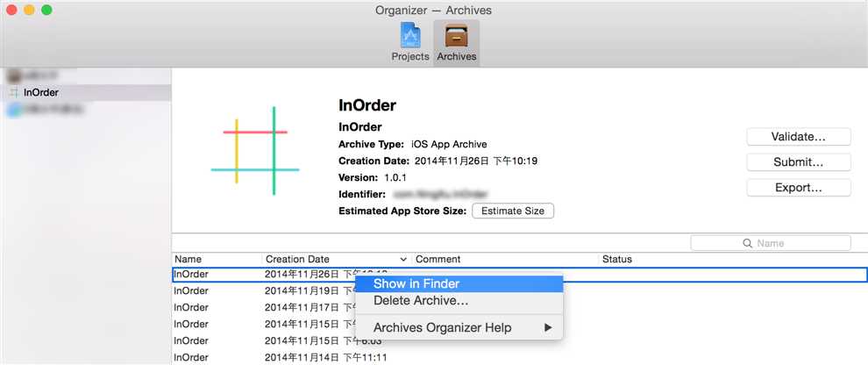868x365 pixels.
Task: Sort by Name column header
Action: pyautogui.click(x=217, y=259)
